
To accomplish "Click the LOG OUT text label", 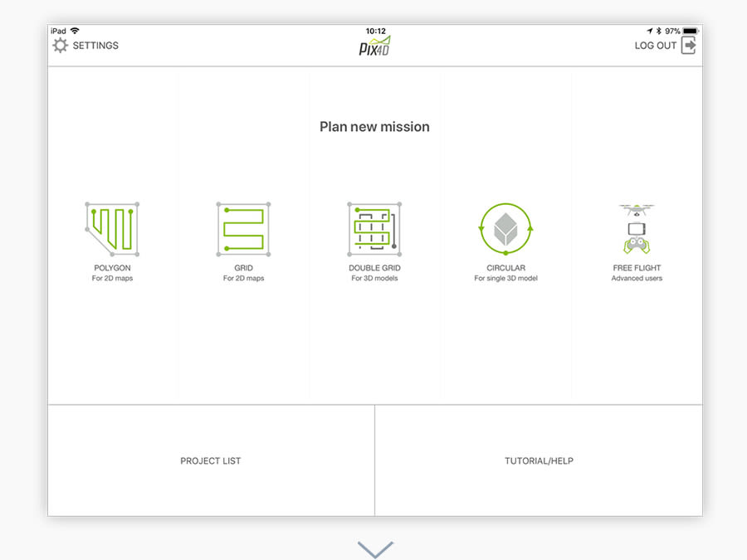I will 656,46.
